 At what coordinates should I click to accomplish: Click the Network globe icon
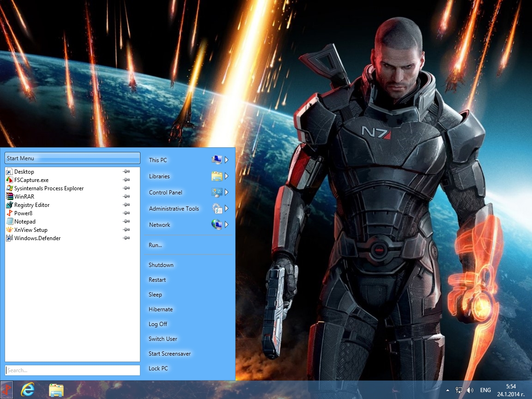click(217, 224)
